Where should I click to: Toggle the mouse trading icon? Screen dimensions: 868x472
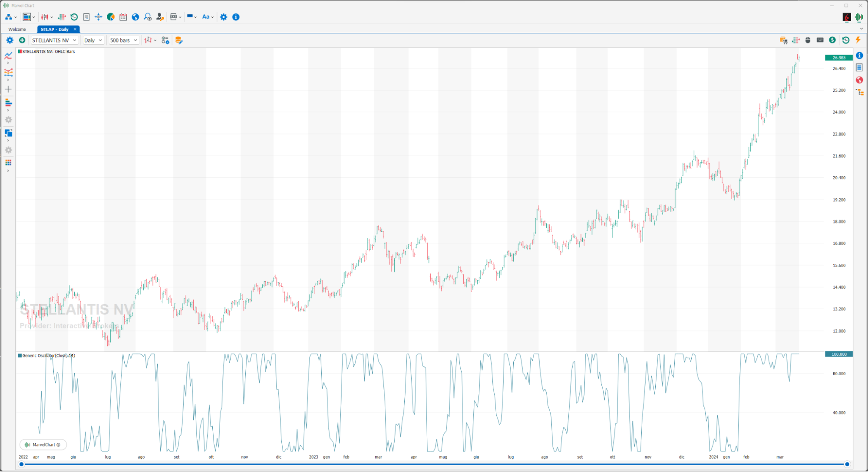click(808, 40)
